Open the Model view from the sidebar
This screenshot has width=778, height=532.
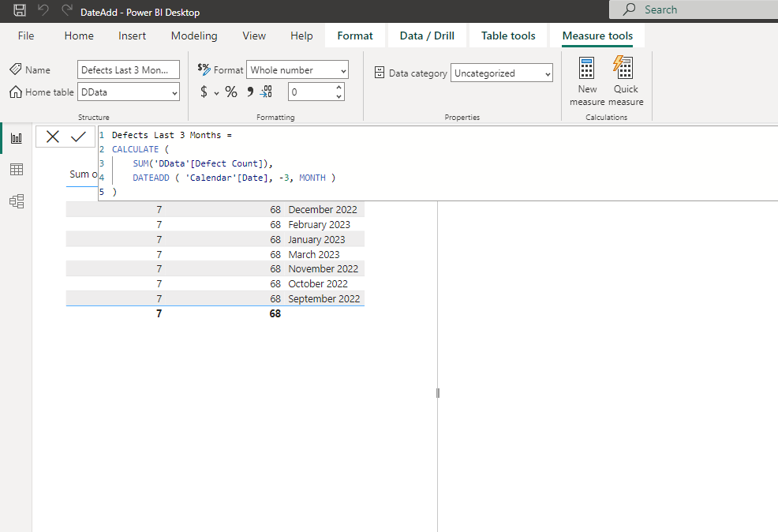[17, 201]
